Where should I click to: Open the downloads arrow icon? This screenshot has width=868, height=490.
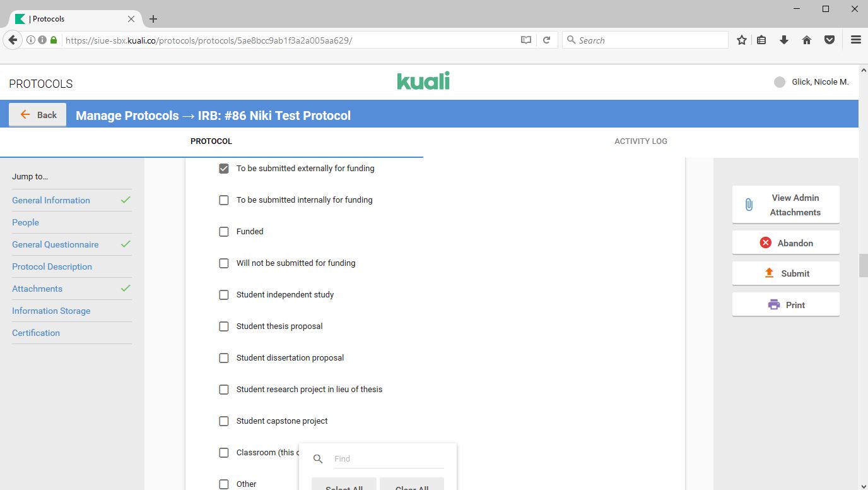point(784,40)
